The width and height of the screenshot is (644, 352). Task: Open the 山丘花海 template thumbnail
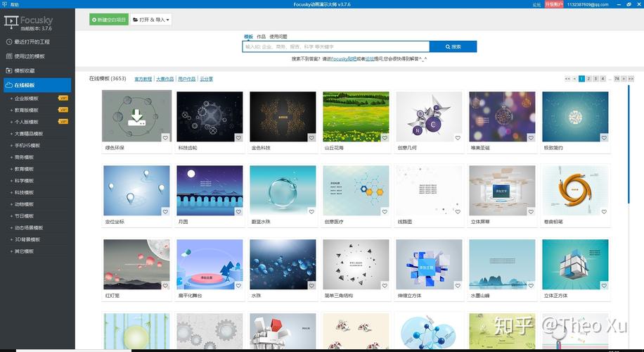[356, 116]
